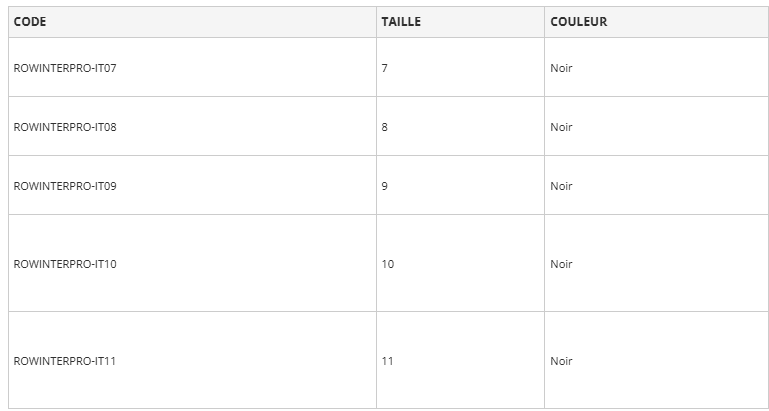769x411 pixels.
Task: Click the CODE column header
Action: (x=30, y=22)
